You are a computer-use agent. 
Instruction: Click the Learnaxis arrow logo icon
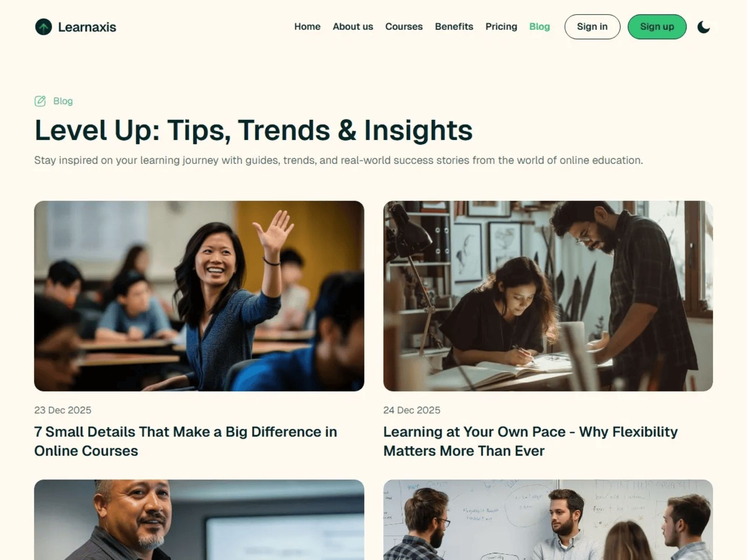(43, 27)
